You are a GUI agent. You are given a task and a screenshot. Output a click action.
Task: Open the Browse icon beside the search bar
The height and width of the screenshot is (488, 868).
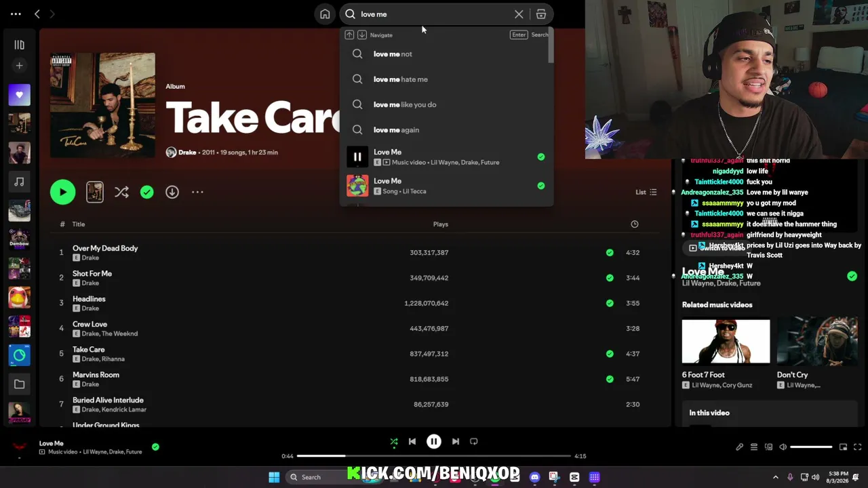541,14
